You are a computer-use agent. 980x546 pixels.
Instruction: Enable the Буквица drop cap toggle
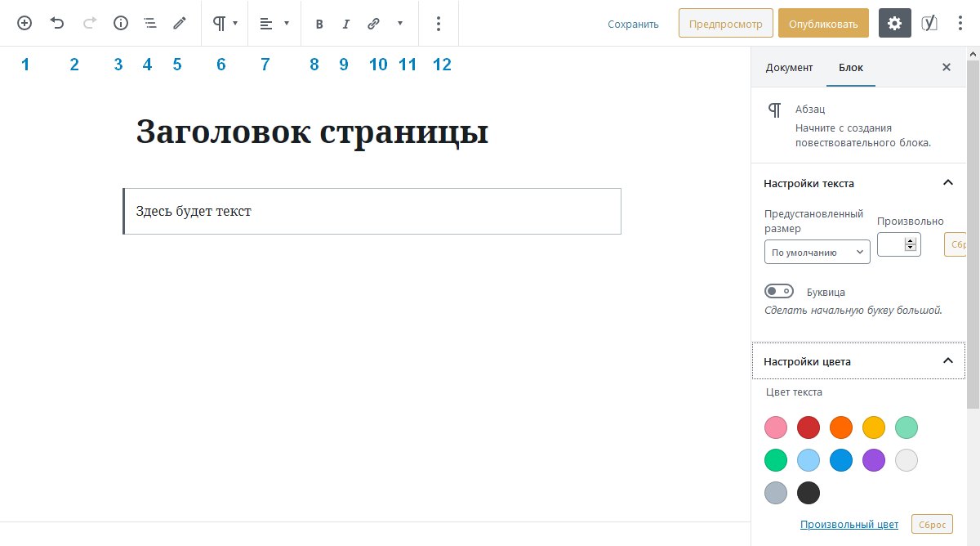click(x=778, y=290)
